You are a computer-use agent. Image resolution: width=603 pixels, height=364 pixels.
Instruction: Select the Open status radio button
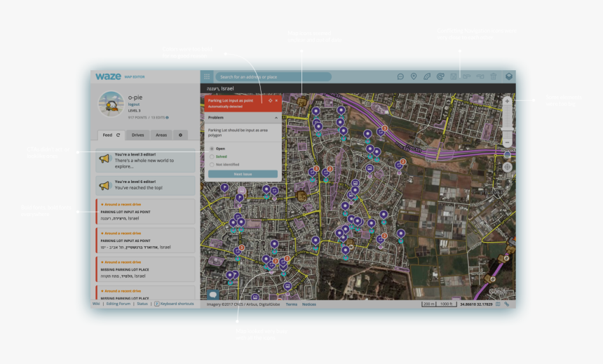click(212, 149)
